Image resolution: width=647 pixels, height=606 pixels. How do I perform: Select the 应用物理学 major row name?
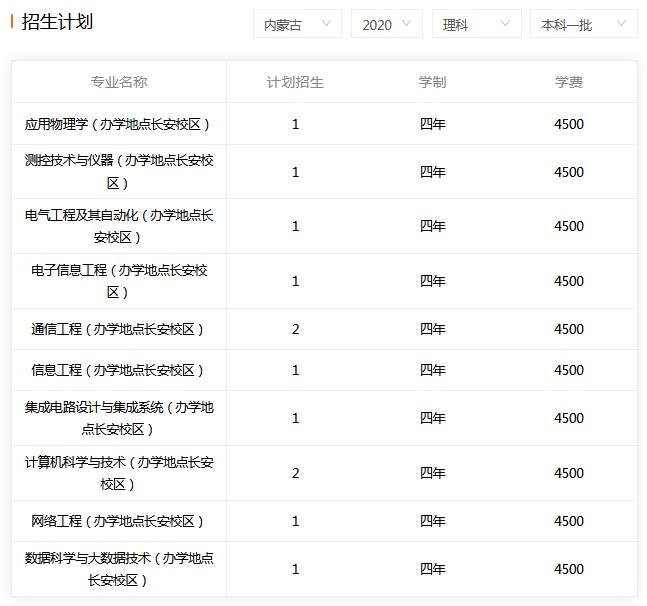(117, 124)
